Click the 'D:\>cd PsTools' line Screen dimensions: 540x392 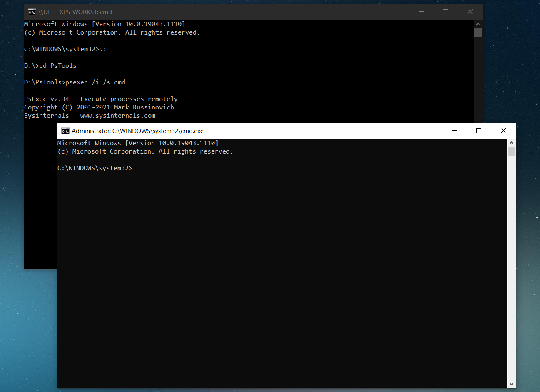(50, 66)
